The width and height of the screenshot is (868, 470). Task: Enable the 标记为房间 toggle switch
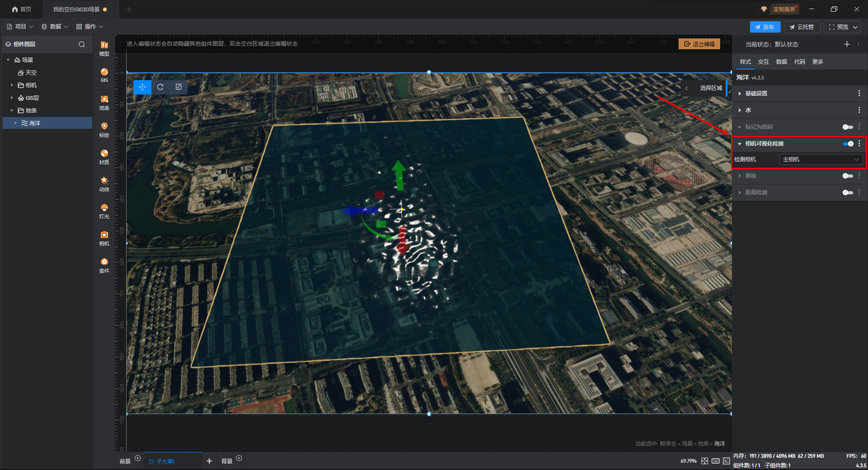click(848, 127)
